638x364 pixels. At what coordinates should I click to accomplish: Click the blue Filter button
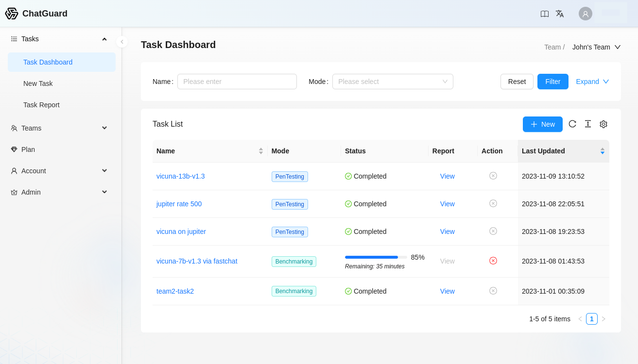(x=552, y=81)
